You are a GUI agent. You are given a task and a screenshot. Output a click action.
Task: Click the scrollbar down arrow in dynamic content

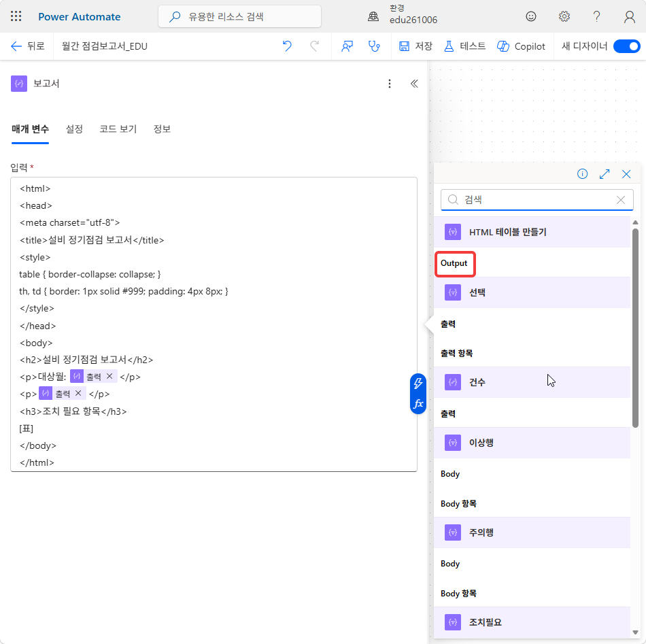[x=635, y=632]
